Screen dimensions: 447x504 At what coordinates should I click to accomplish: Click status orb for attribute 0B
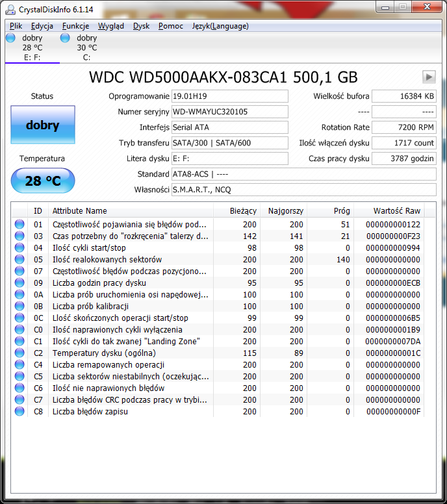pos(19,306)
